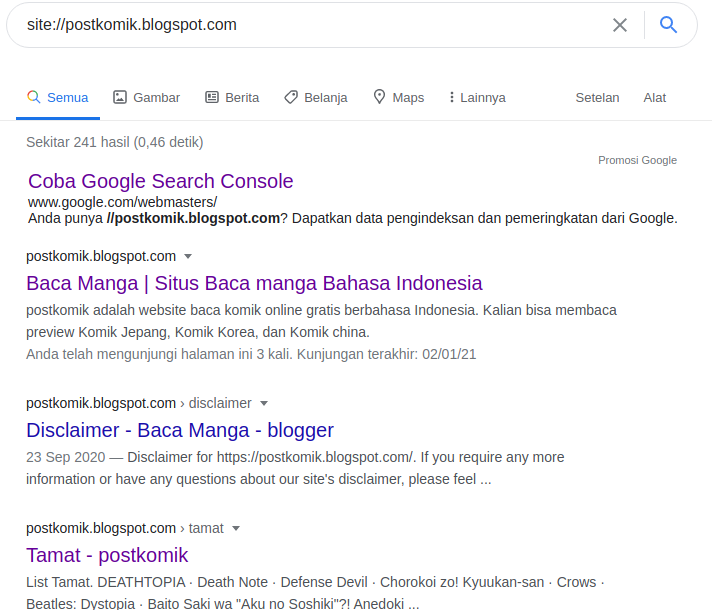Click the Promosi Google label
Image resolution: width=712 pixels, height=610 pixels.
[637, 160]
